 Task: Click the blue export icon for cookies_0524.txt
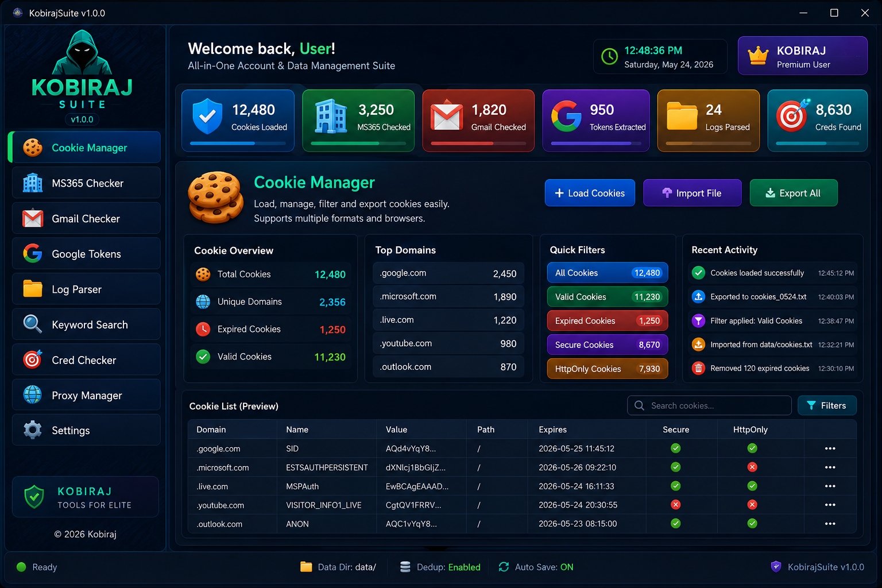(x=698, y=297)
